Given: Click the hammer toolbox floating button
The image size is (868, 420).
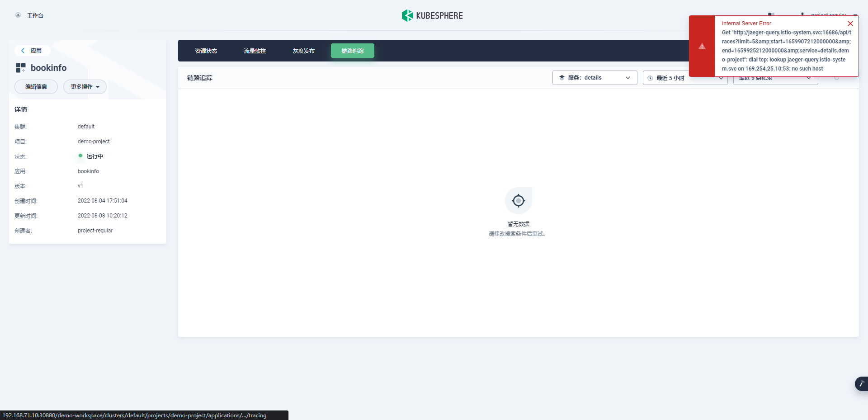Looking at the screenshot, I should [862, 384].
